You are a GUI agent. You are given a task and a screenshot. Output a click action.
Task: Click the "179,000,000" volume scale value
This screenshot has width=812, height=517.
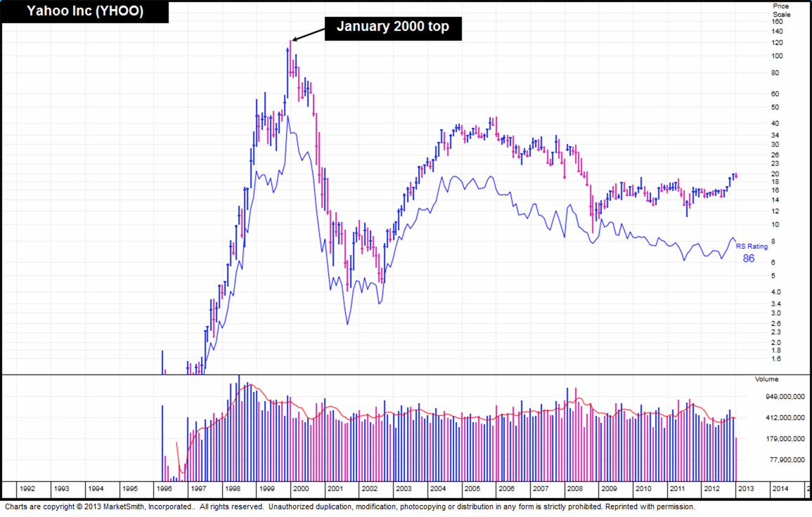click(785, 439)
